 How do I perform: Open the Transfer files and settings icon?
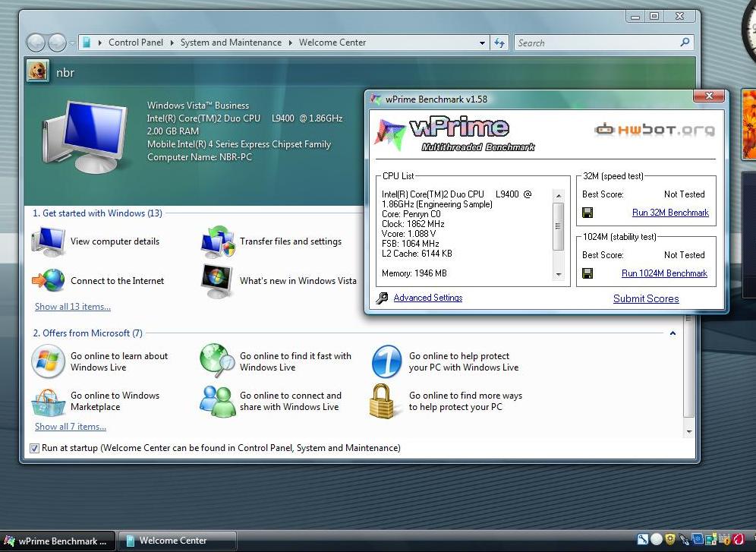pyautogui.click(x=218, y=241)
